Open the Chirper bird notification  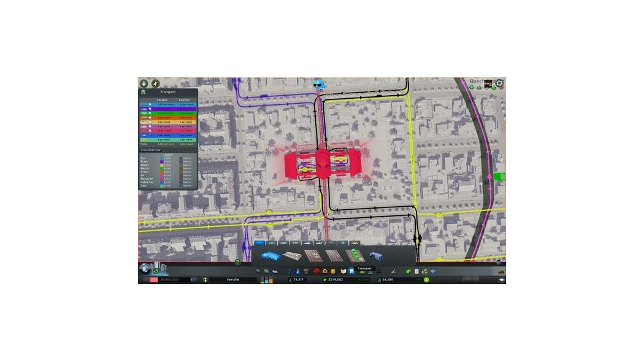(319, 84)
